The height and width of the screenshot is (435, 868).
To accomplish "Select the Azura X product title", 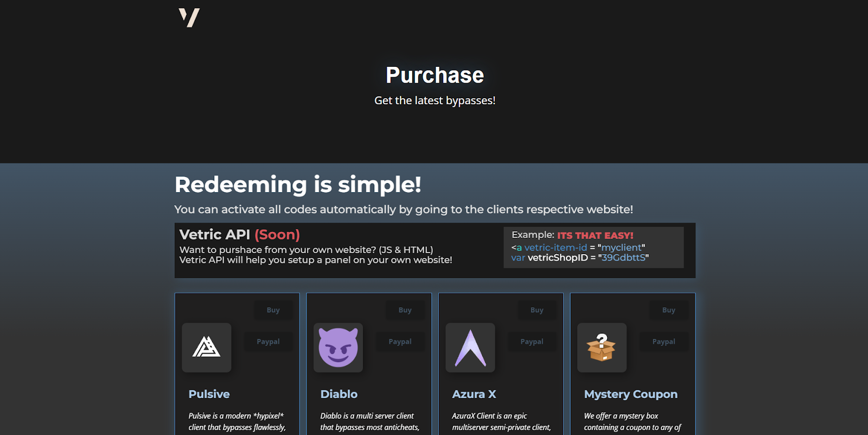I will pyautogui.click(x=474, y=394).
